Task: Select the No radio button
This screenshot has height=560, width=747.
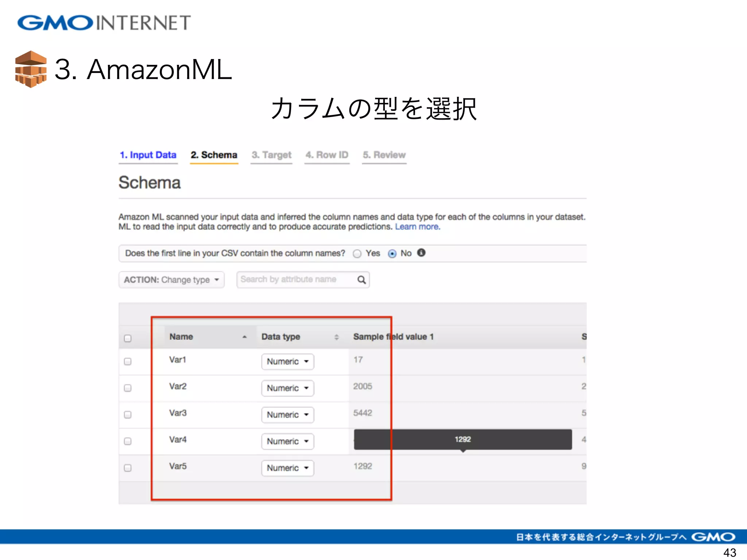Action: tap(392, 254)
